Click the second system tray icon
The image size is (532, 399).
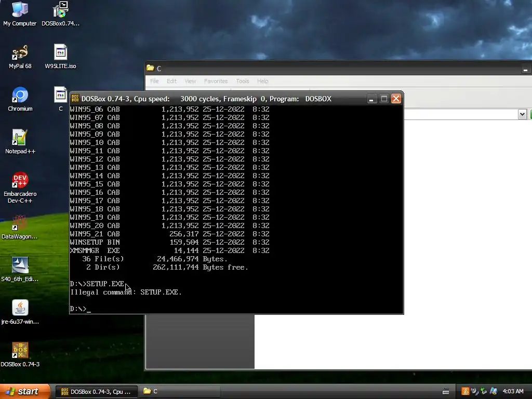(475, 391)
